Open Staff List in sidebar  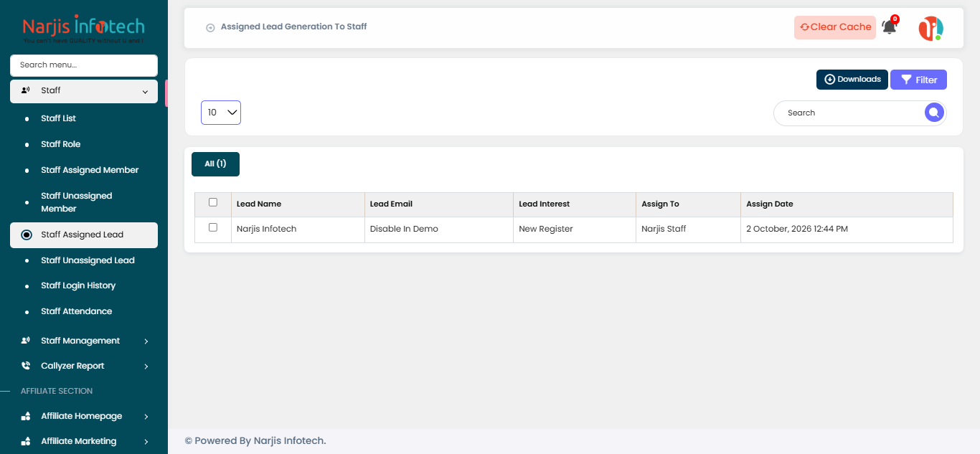coord(58,118)
